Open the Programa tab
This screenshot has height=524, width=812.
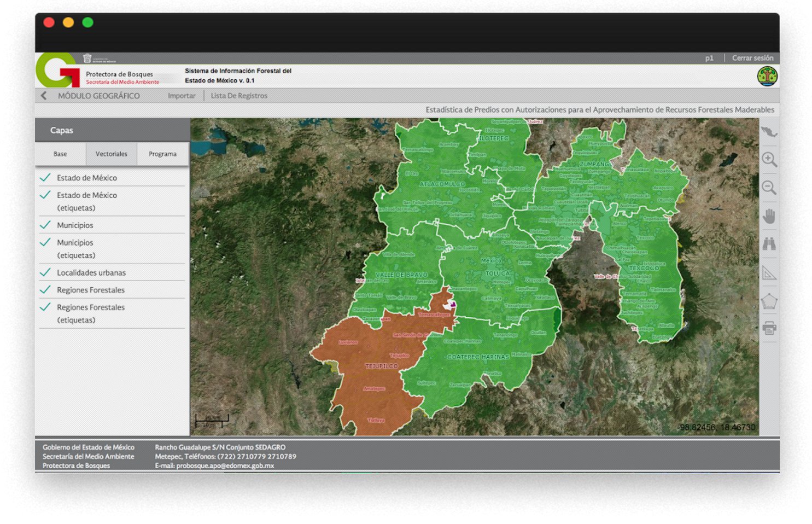[162, 154]
